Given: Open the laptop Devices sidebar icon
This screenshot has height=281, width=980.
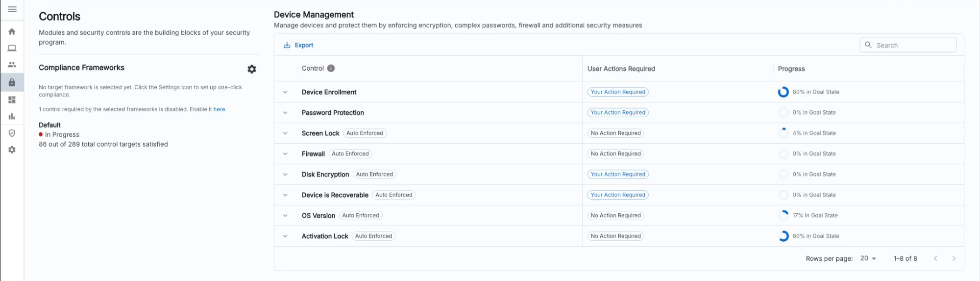Looking at the screenshot, I should 12,48.
